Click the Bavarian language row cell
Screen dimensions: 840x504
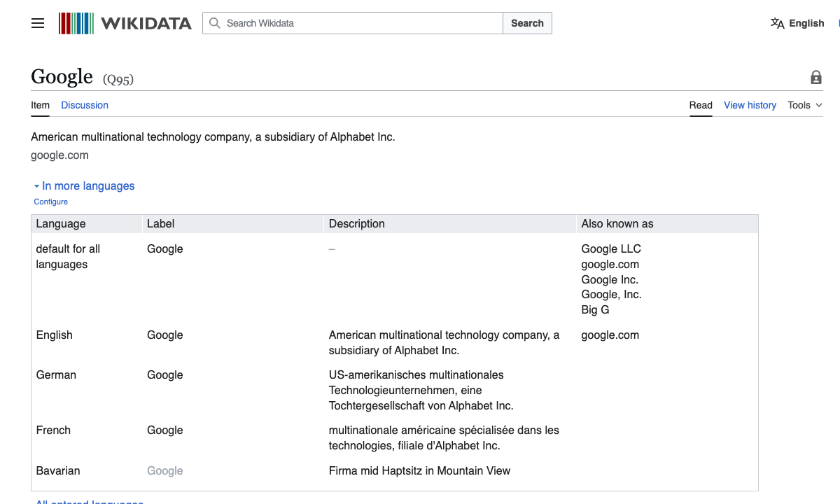coord(58,471)
